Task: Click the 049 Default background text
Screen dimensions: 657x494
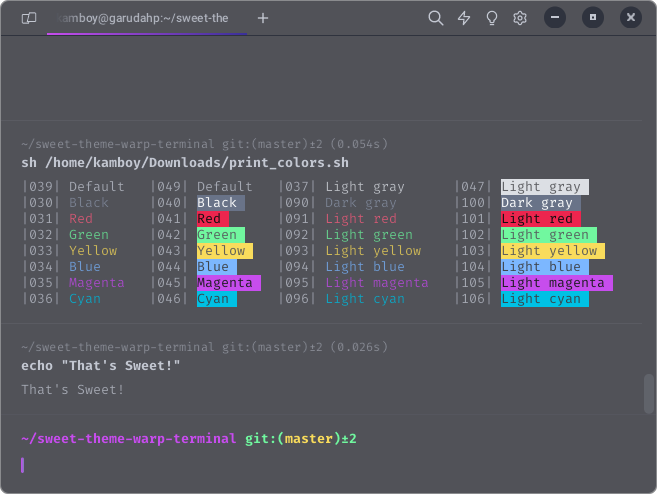Action: (x=225, y=187)
